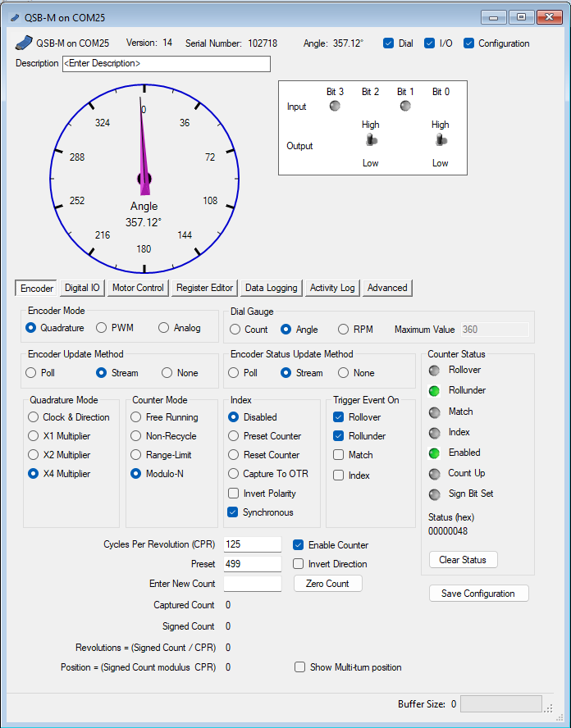Enable the Invert Direction checkbox

click(x=299, y=564)
